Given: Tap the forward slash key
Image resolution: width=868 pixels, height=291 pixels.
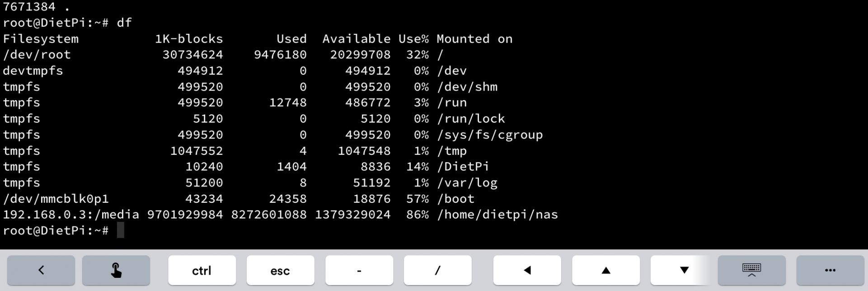Looking at the screenshot, I should pos(437,270).
